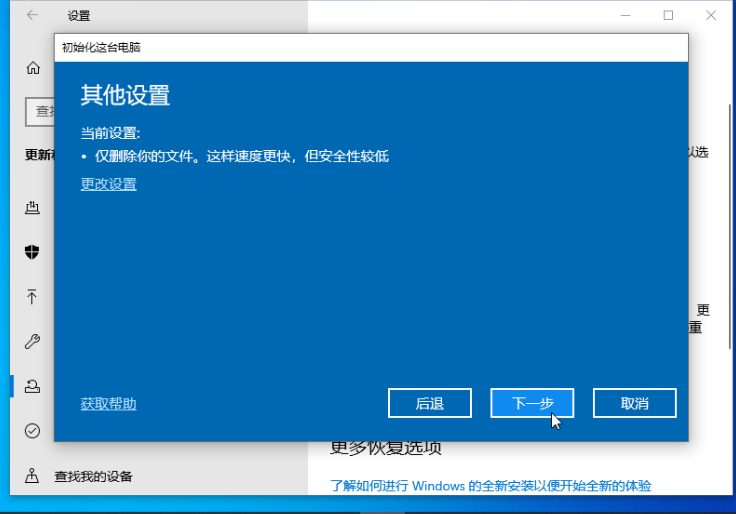Screen dimensions: 736x514
Task: Select the Recovery sidebar icon
Action: (x=32, y=386)
